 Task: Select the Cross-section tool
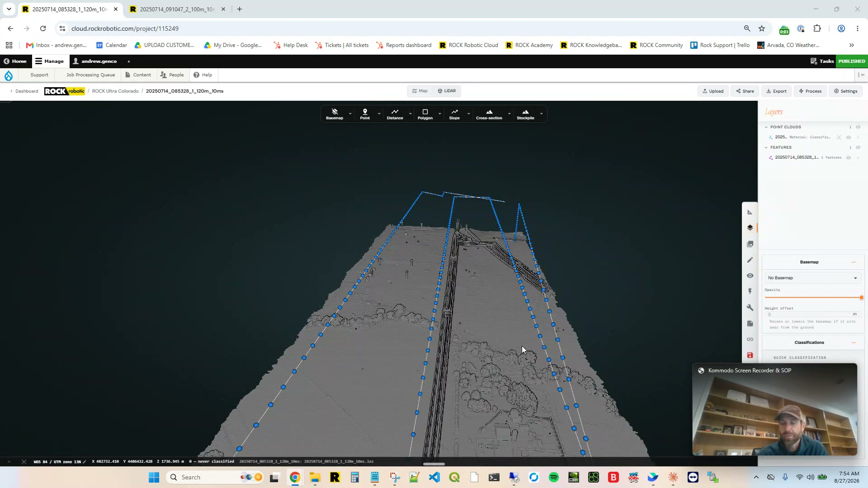point(489,114)
